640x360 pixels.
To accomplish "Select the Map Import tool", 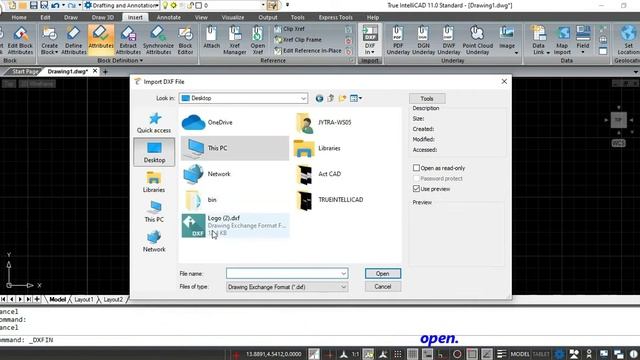I will [562, 40].
